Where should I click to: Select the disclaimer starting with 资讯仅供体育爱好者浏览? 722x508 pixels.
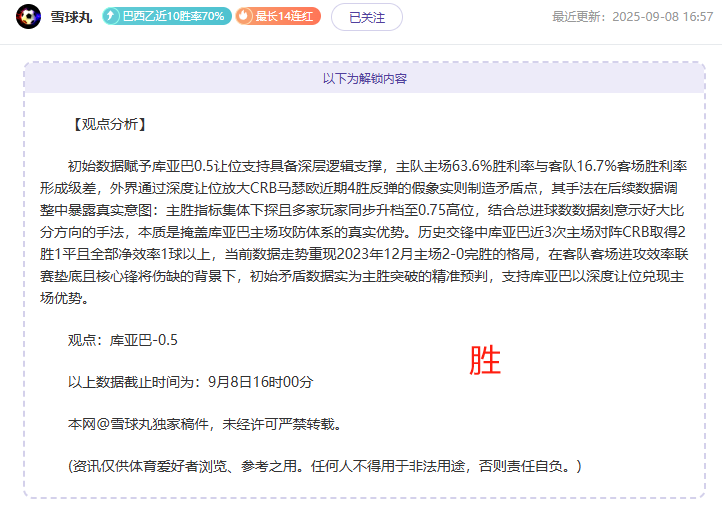pos(325,466)
